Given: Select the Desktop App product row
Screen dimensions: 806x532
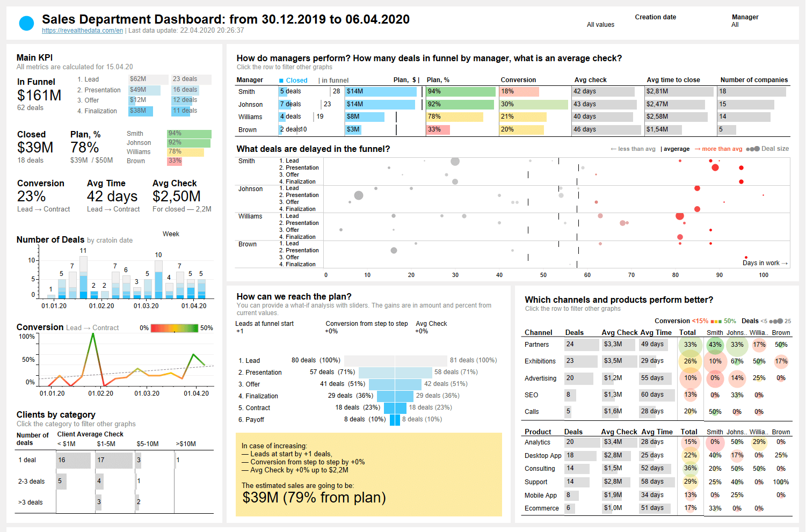Looking at the screenshot, I should click(657, 456).
